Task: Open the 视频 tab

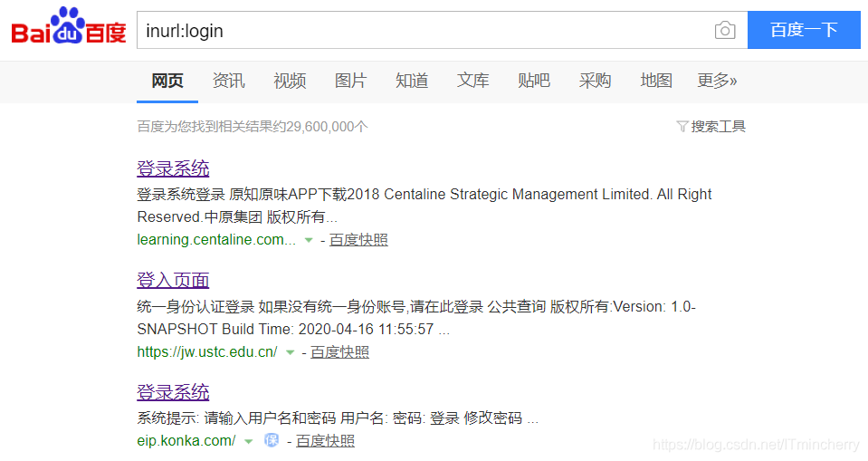Action: click(x=290, y=81)
